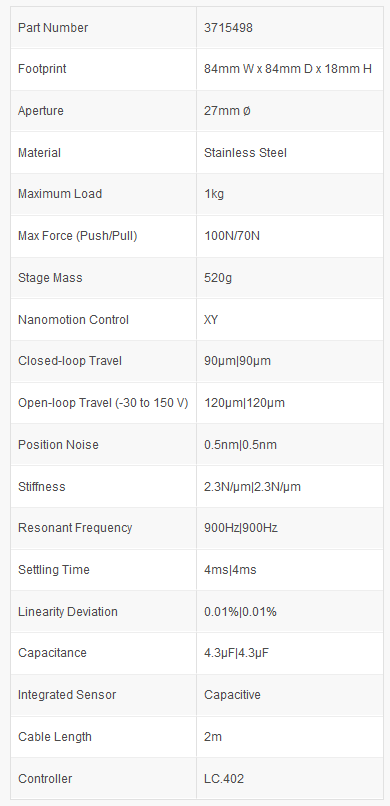Click the Position Noise label
The width and height of the screenshot is (390, 806).
58,445
